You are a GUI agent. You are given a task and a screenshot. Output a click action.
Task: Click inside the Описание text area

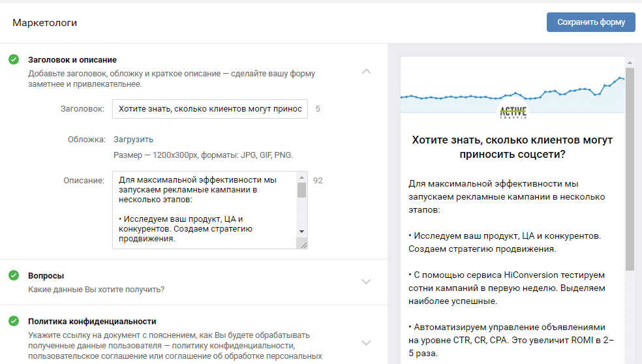click(x=204, y=210)
